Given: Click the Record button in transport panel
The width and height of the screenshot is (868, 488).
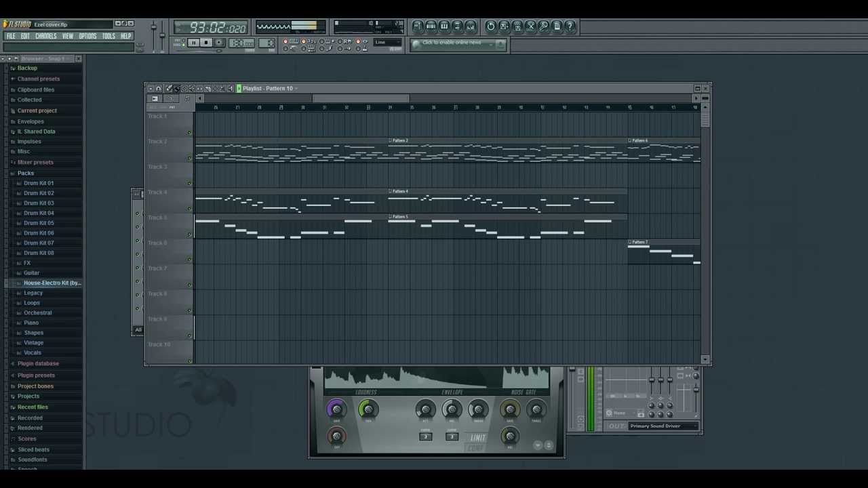Looking at the screenshot, I should [x=218, y=43].
